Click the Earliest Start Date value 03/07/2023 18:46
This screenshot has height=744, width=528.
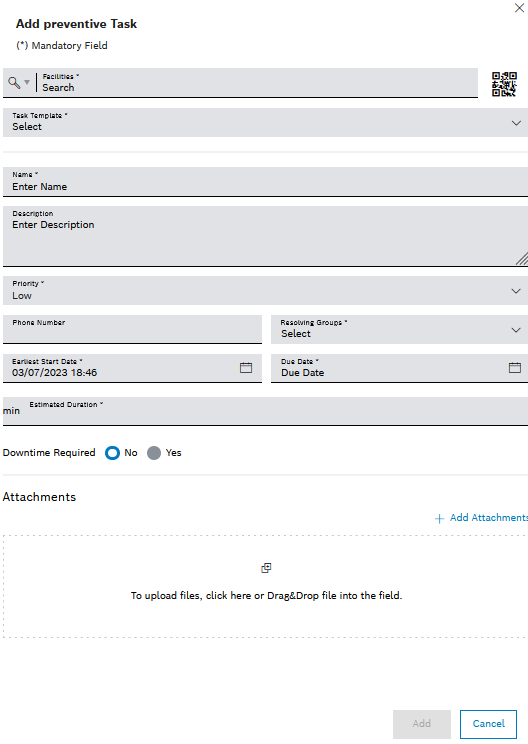55,372
